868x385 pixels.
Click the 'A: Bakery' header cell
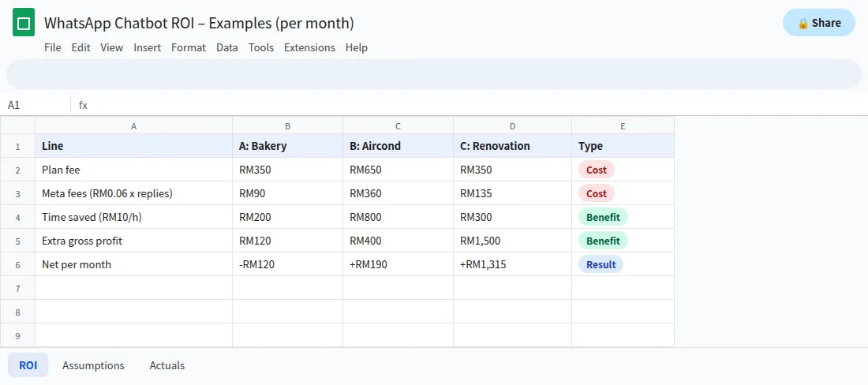click(288, 146)
